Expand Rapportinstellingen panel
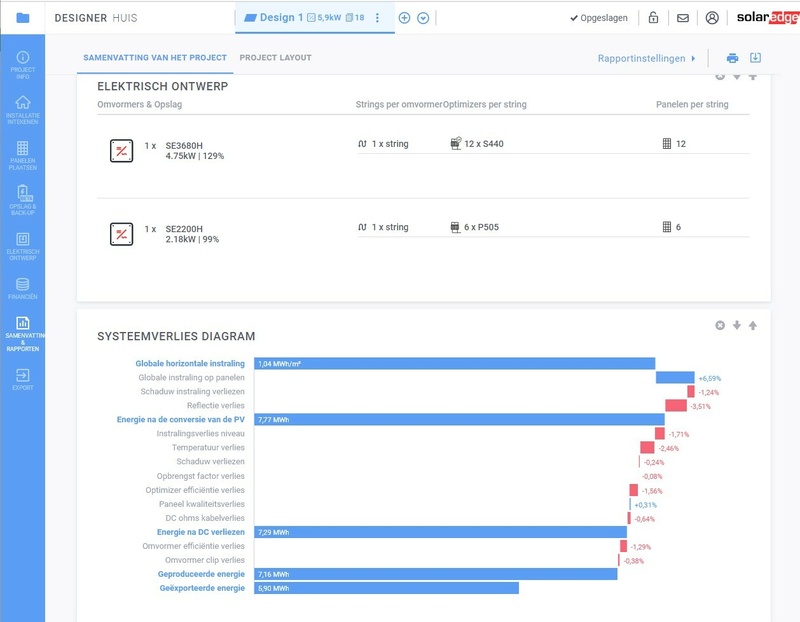Image resolution: width=800 pixels, height=622 pixels. 646,58
